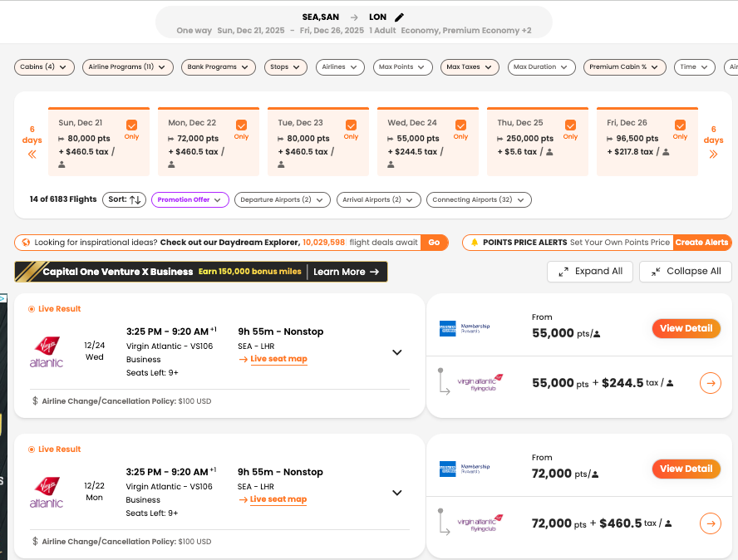The image size is (738, 560).
Task: Select the Sun, Dec 21 date card
Action: (99, 141)
